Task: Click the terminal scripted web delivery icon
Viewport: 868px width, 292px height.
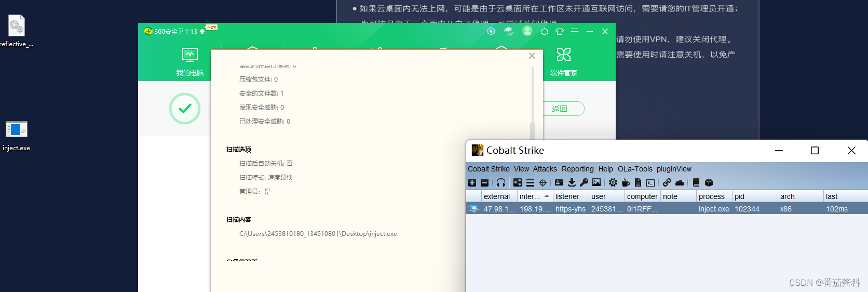Action: (x=650, y=182)
